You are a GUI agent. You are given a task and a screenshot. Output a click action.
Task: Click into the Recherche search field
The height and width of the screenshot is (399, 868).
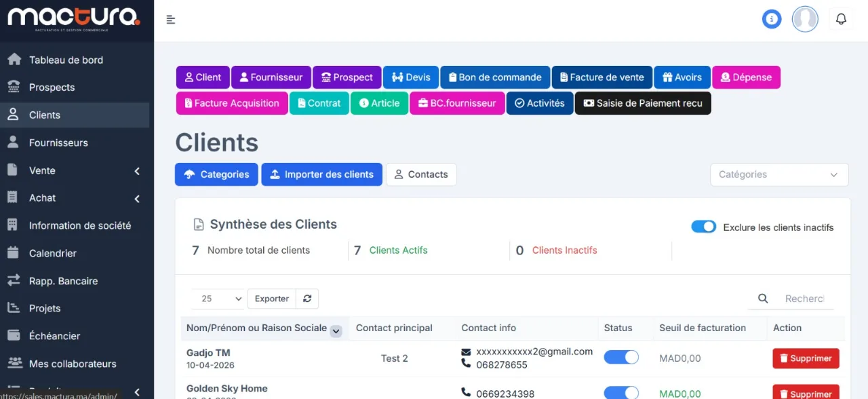point(805,299)
